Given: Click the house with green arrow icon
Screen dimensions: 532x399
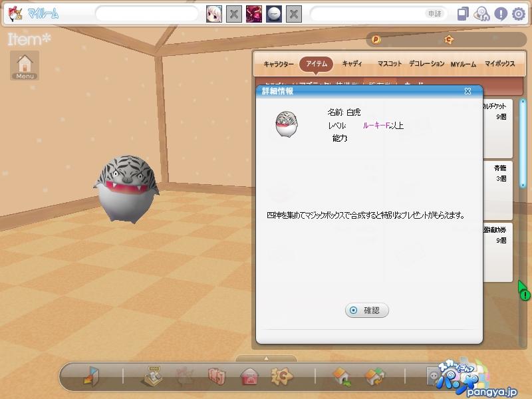Looking at the screenshot, I should (x=342, y=376).
